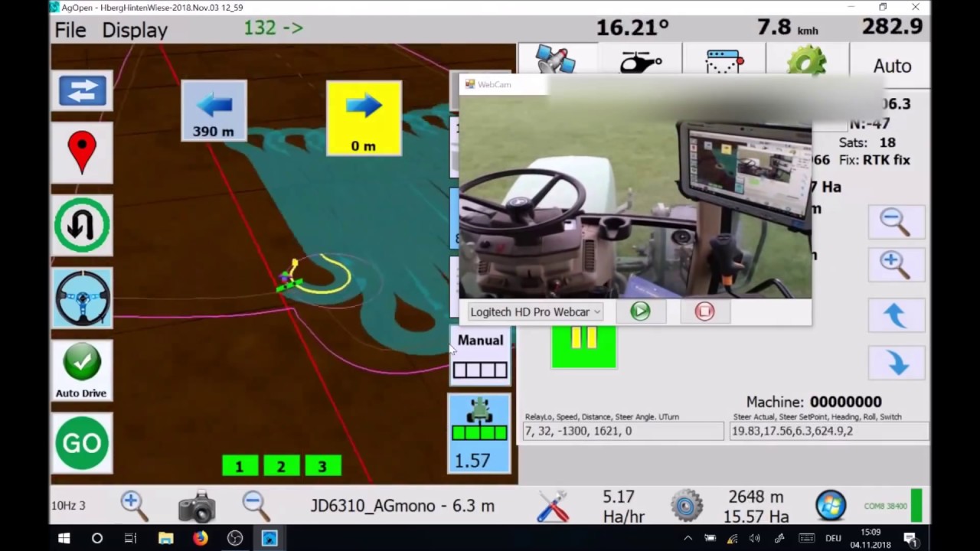Zoom out using bottom bar magnifier minus
The image size is (980, 551).
(x=256, y=505)
